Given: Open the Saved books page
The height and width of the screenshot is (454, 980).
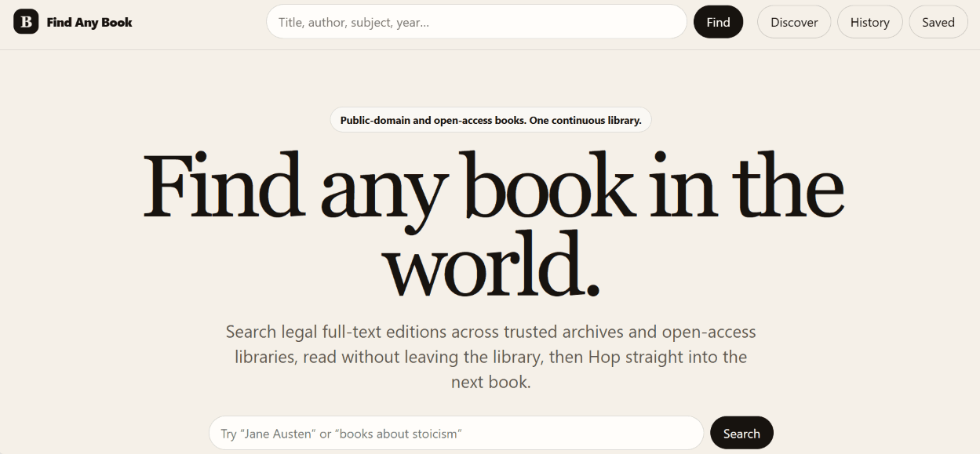Looking at the screenshot, I should pos(938,22).
